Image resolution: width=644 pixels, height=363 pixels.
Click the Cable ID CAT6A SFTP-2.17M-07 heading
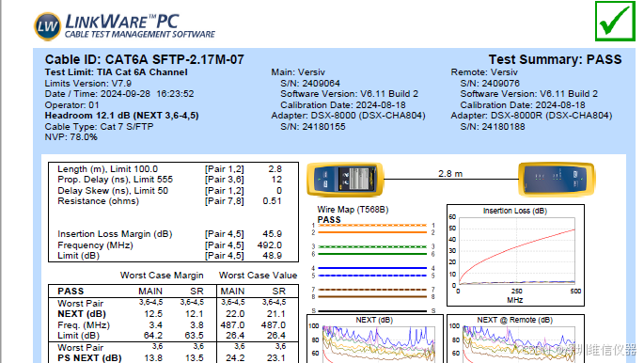click(145, 59)
